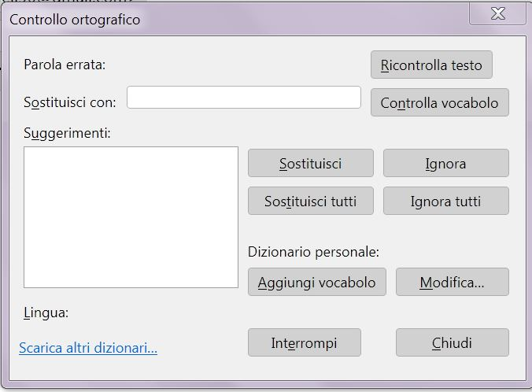Image resolution: width=532 pixels, height=392 pixels.
Task: Ignore the word with the Ignora button
Action: click(x=445, y=164)
